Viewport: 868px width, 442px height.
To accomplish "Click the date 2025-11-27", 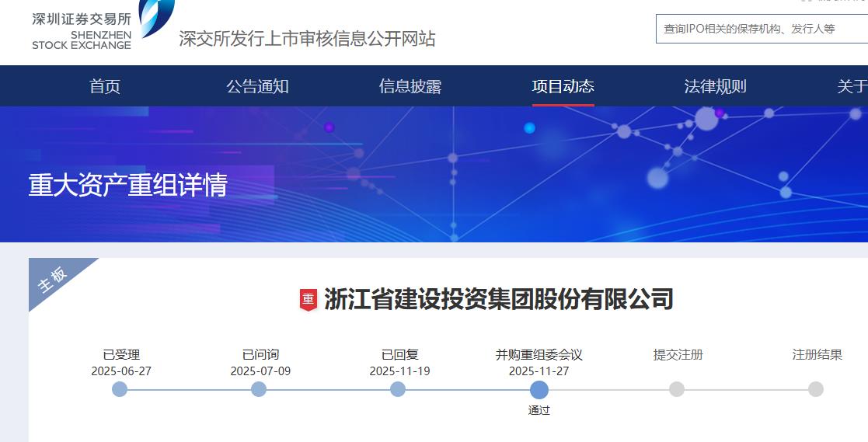I will coord(539,371).
